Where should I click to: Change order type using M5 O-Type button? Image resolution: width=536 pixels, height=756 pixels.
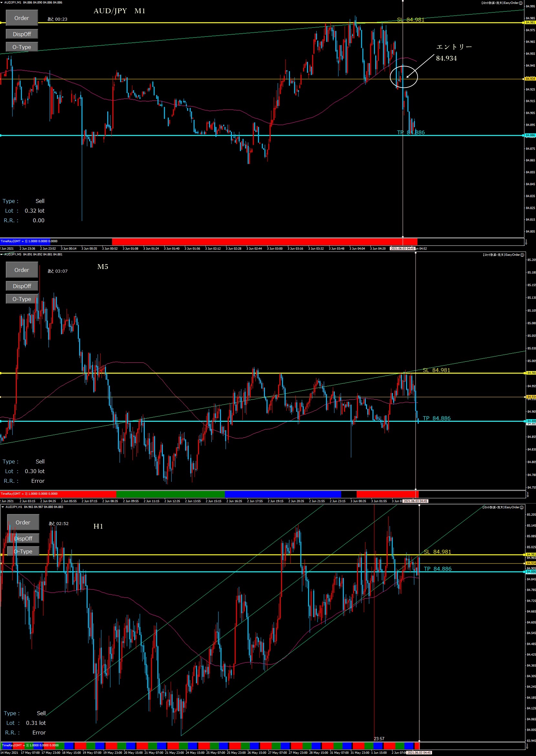(22, 299)
